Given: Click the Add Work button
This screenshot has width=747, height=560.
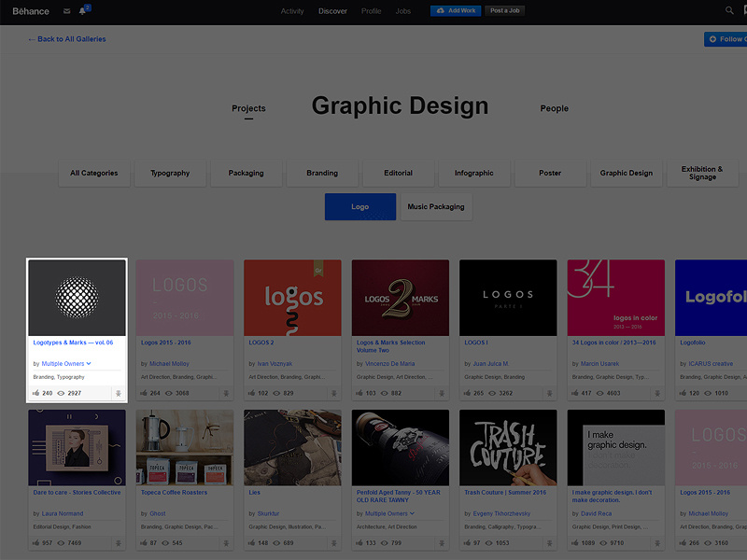Looking at the screenshot, I should click(456, 10).
